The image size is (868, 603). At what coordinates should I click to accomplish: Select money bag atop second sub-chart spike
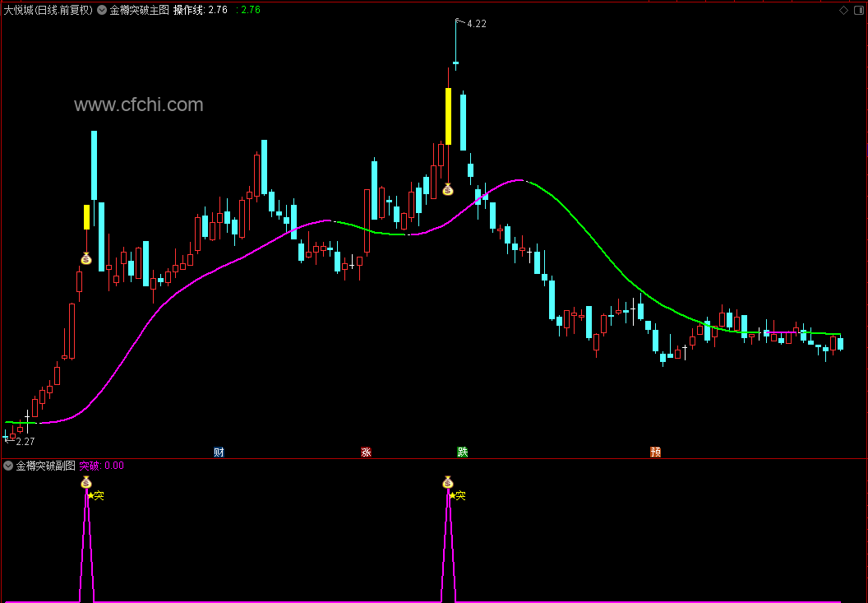(x=448, y=482)
